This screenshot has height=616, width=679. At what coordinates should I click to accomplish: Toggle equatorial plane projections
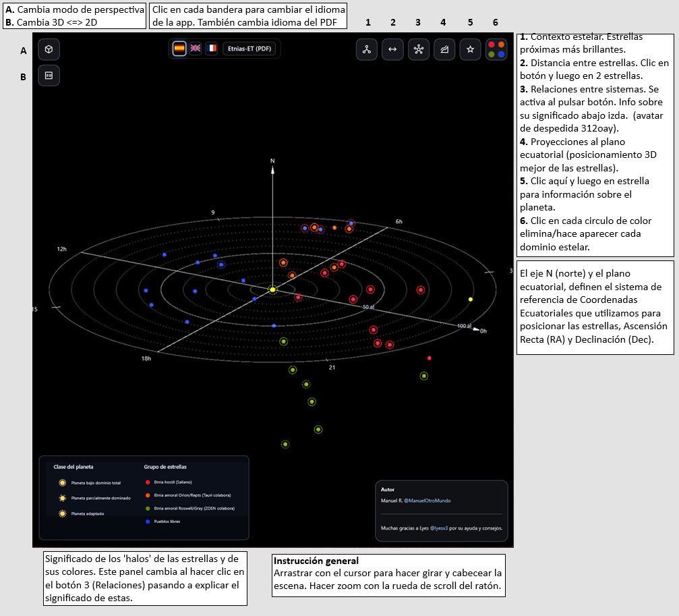click(444, 49)
